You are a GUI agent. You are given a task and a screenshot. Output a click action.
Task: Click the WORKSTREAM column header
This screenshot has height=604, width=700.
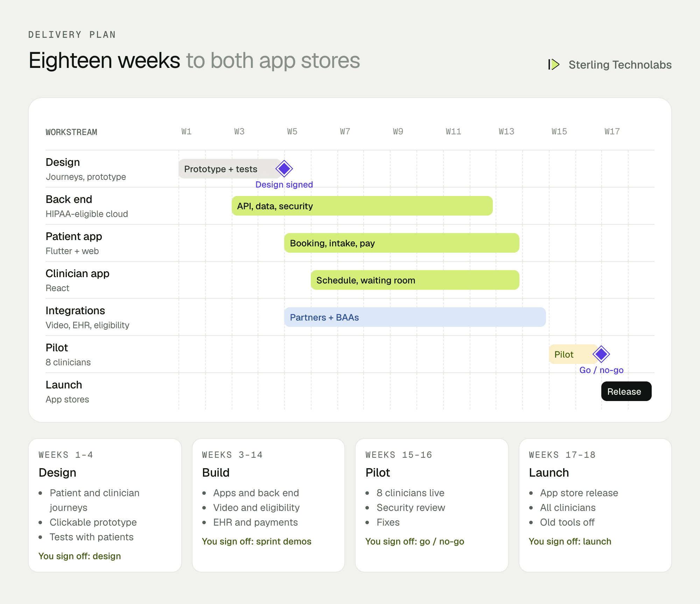click(x=71, y=132)
